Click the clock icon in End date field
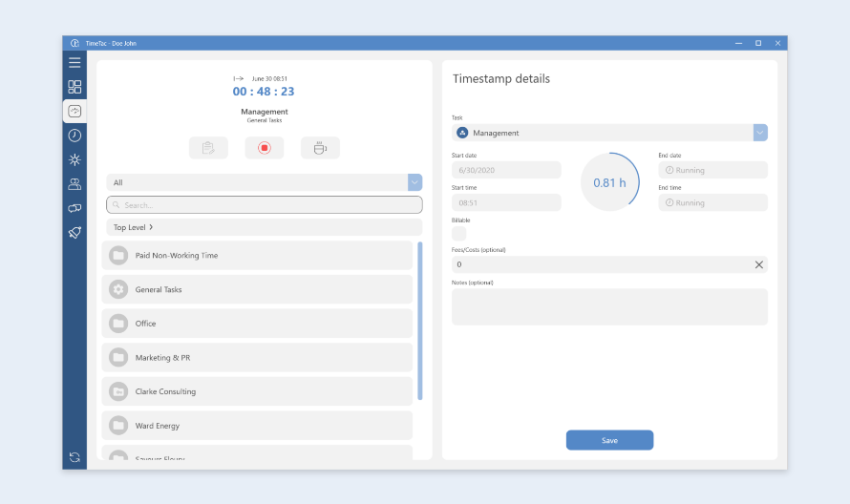 (x=669, y=170)
